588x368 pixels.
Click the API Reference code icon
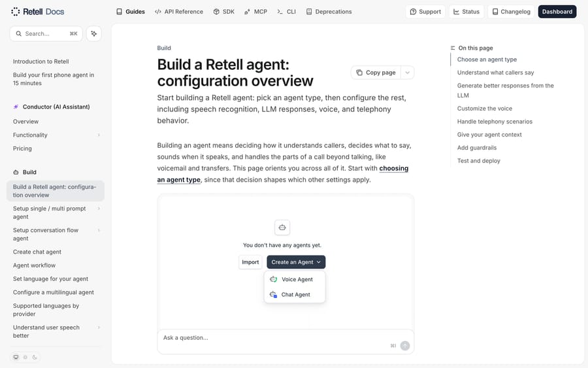click(158, 12)
